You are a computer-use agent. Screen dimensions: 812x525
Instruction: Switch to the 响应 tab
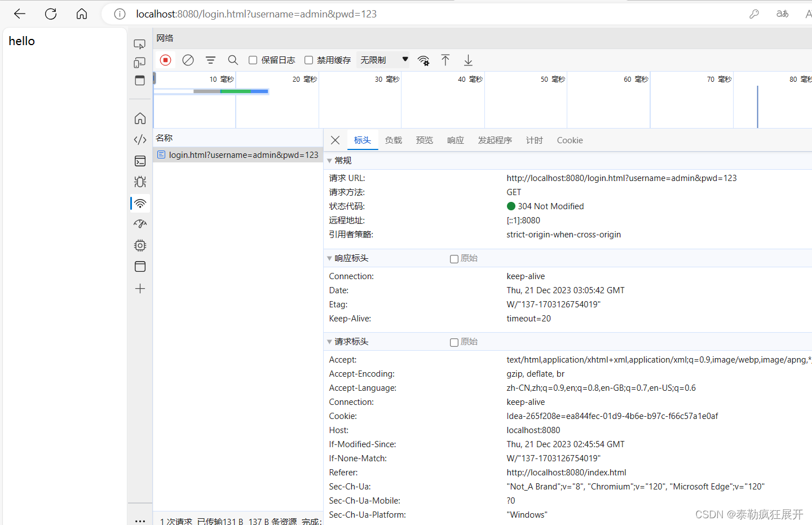click(x=455, y=140)
